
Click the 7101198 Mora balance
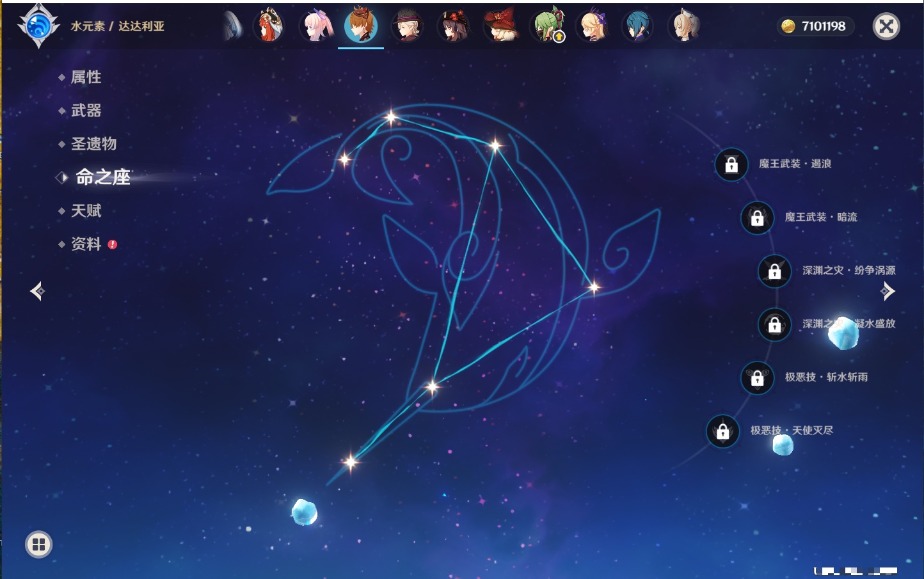(x=824, y=26)
